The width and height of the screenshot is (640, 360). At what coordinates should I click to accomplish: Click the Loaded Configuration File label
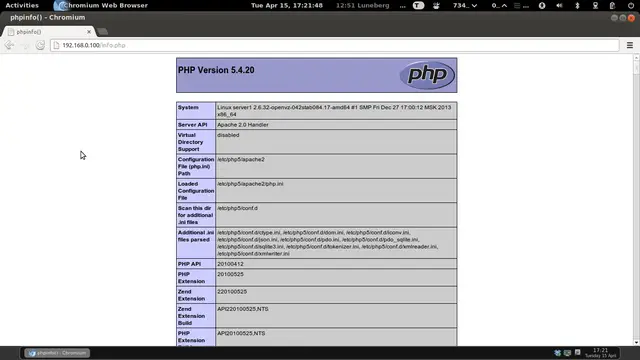click(196, 191)
